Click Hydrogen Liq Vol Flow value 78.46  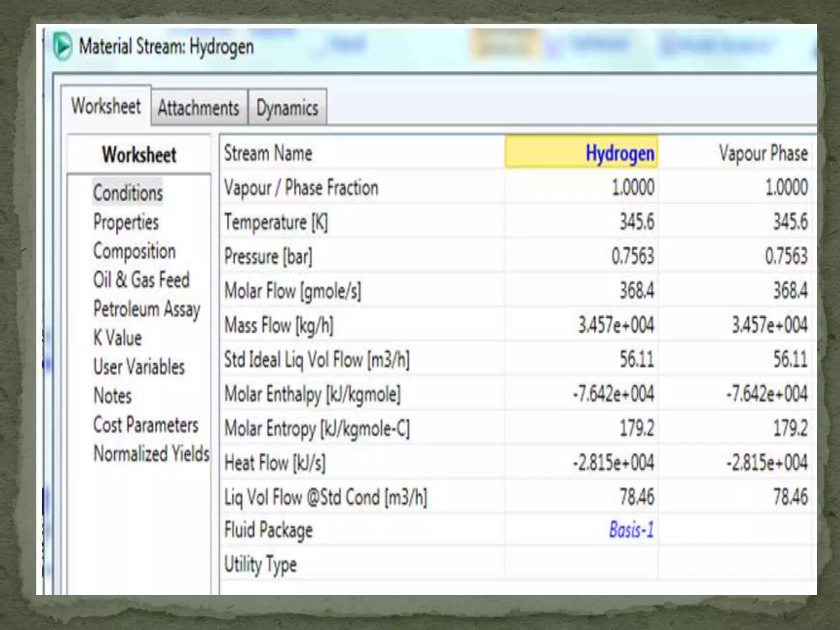coord(637,496)
